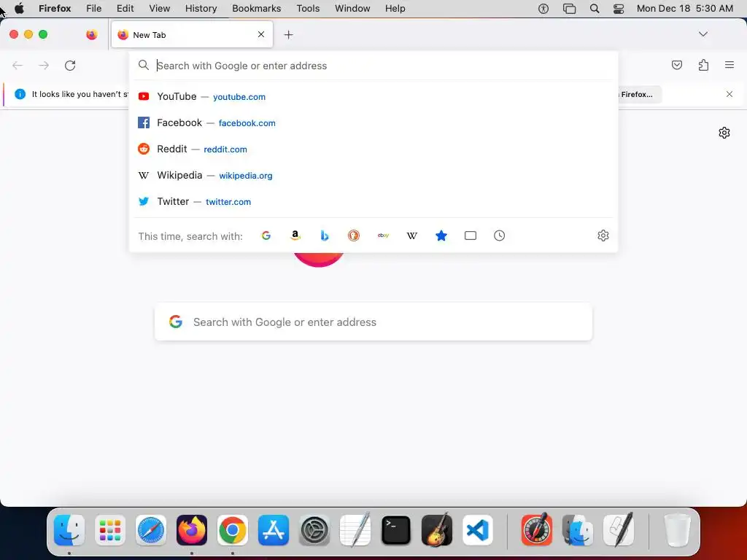Go forward using the forward arrow
The width and height of the screenshot is (747, 560).
point(44,65)
